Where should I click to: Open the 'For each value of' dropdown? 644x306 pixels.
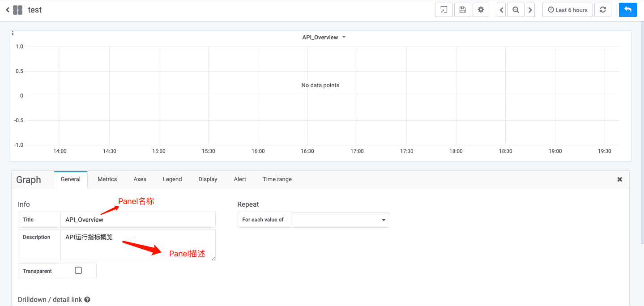coord(341,220)
